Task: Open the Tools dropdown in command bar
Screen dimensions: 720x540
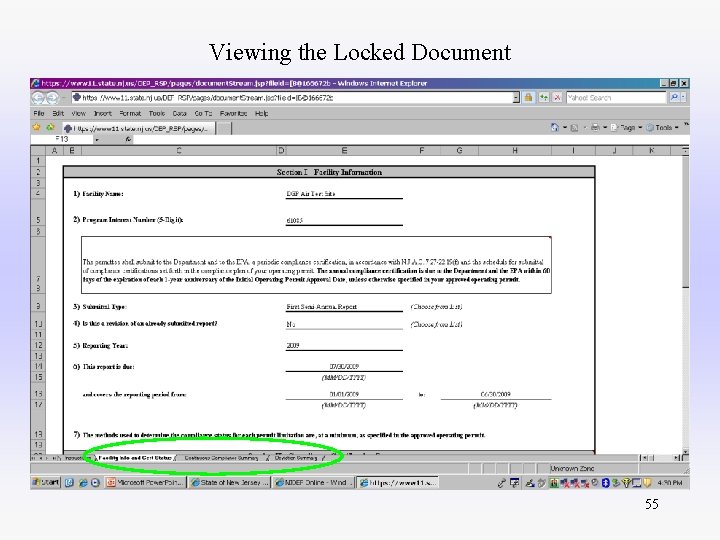Action: click(x=662, y=128)
